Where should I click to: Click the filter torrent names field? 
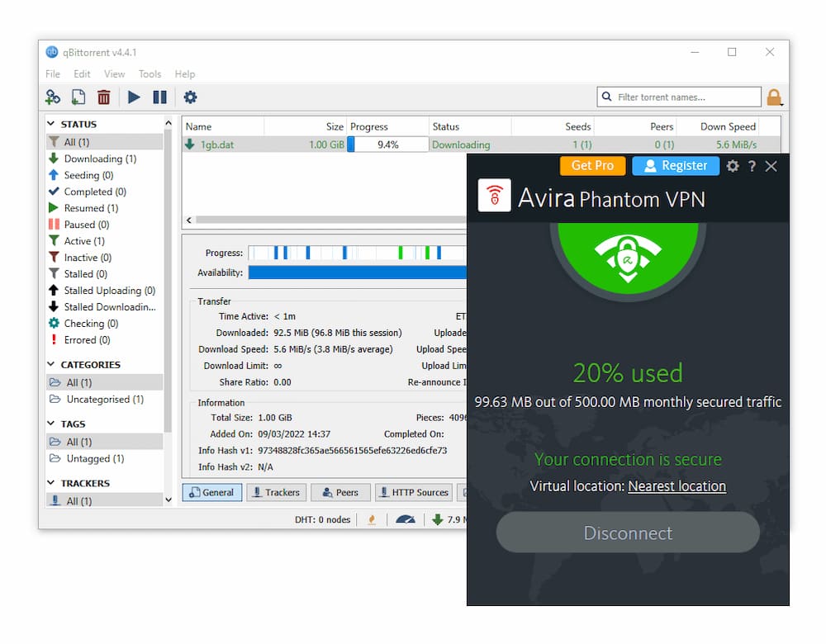[x=679, y=97]
